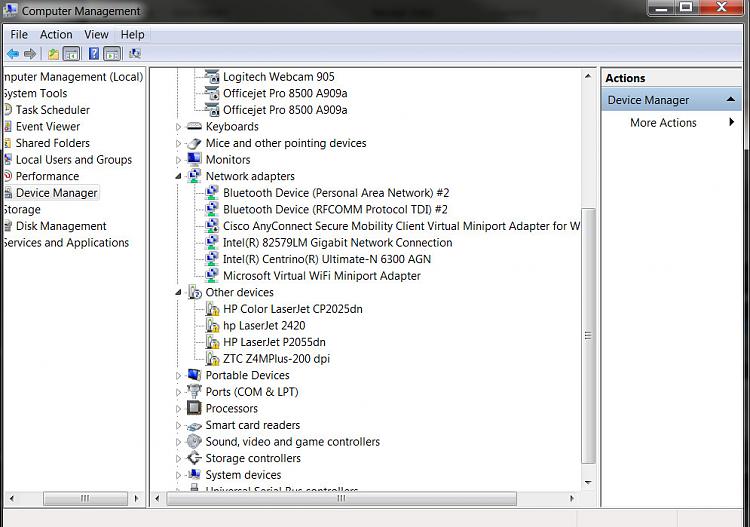This screenshot has height=527, width=750.
Task: Expand the Storage controllers node
Action: 178,458
